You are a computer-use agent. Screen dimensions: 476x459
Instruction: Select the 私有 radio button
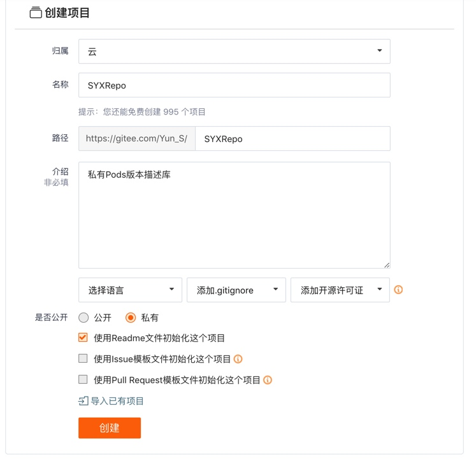pos(131,318)
